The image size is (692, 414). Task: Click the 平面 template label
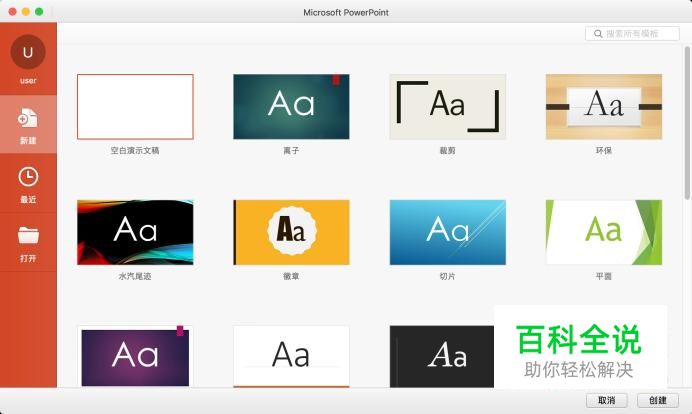604,276
